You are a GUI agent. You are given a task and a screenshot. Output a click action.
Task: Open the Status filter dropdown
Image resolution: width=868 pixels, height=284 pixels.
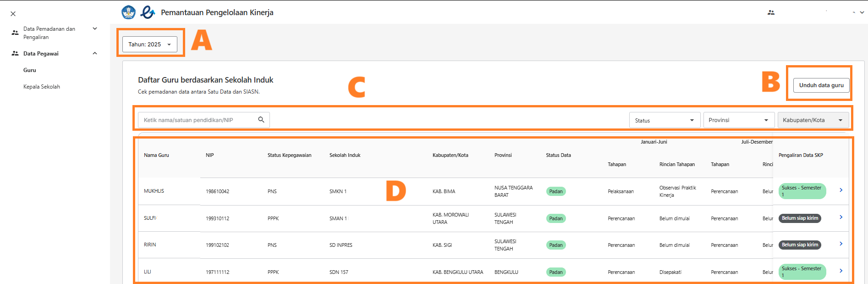[x=665, y=120]
